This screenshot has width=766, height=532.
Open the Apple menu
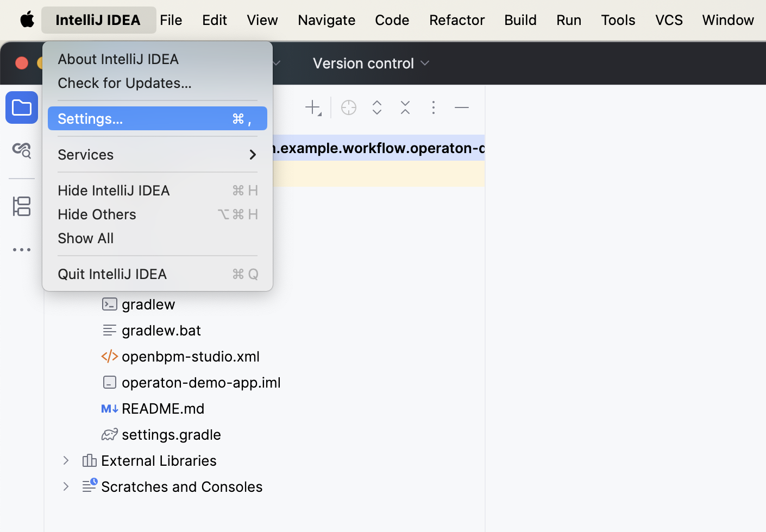point(27,20)
